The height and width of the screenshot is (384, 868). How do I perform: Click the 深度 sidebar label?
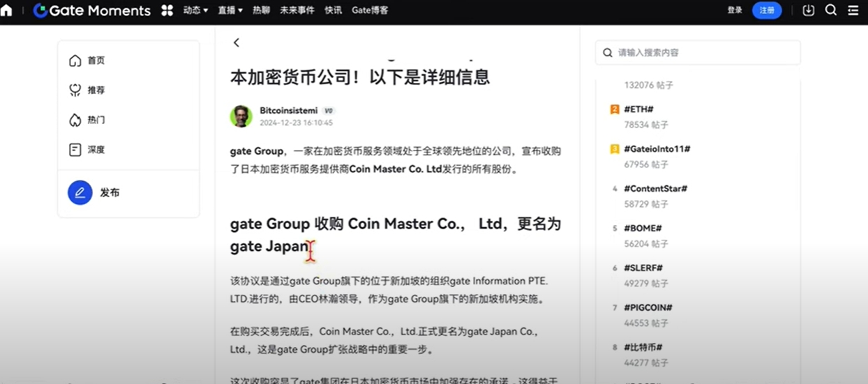point(96,150)
